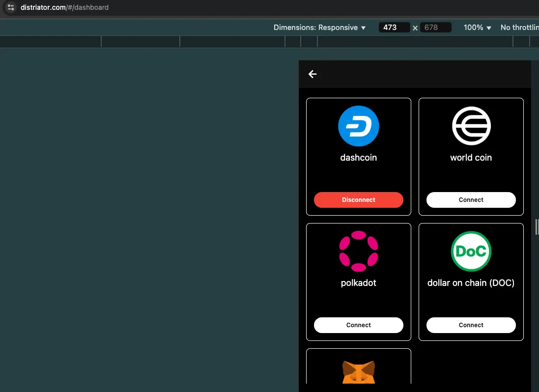Connect the dollar on chain (DOC) wallet
The image size is (539, 392).
point(471,325)
